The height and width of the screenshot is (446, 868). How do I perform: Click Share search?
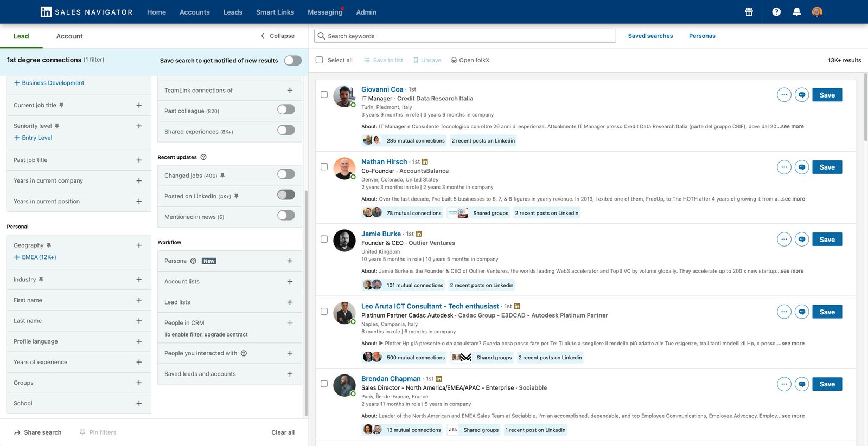[x=37, y=432]
